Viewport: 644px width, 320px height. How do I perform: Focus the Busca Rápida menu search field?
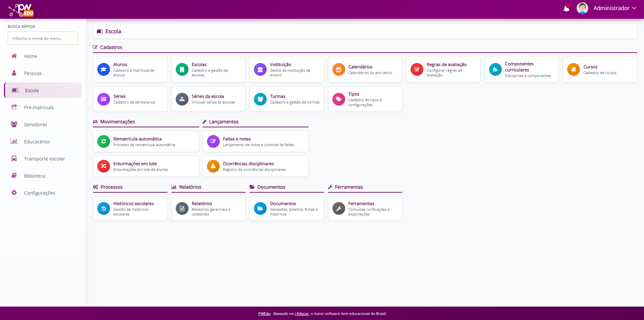point(43,39)
